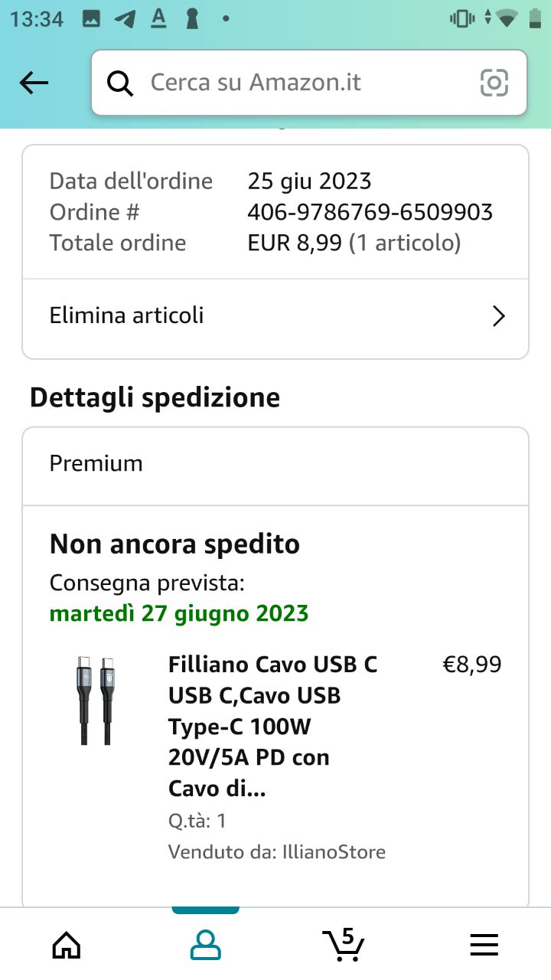Go to the Home tab icon
551x980 pixels.
click(x=67, y=945)
